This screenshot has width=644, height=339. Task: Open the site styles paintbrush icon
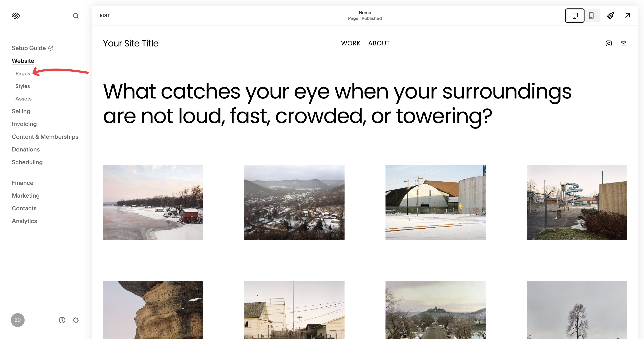tap(610, 15)
